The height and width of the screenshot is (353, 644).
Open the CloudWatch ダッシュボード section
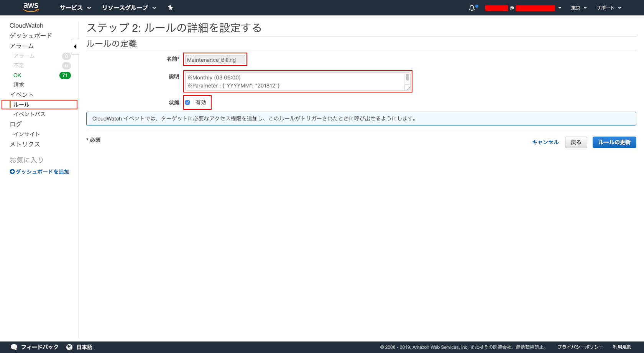click(31, 35)
